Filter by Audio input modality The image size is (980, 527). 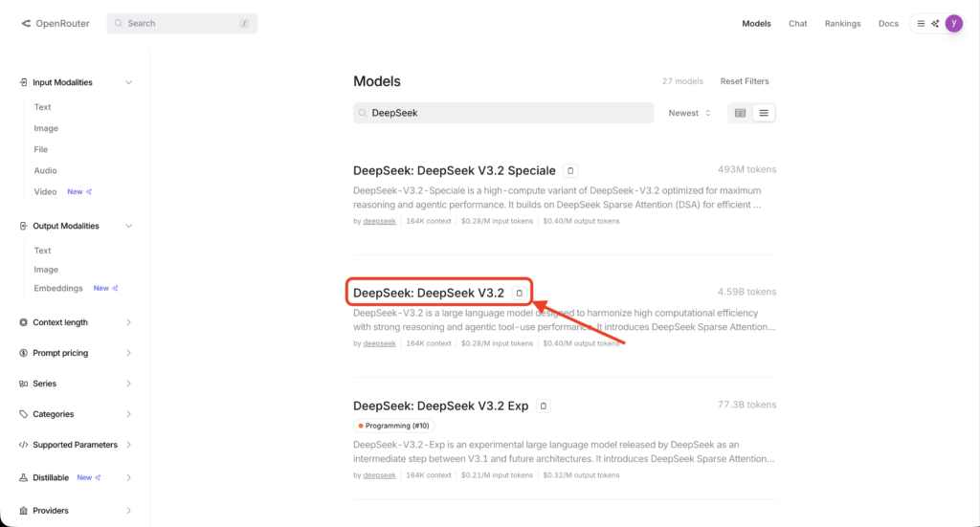click(46, 170)
